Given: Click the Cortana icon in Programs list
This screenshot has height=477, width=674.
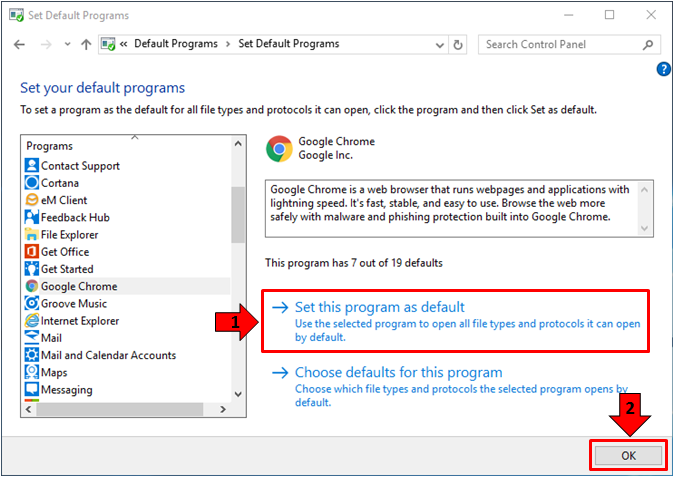Looking at the screenshot, I should click(x=32, y=183).
